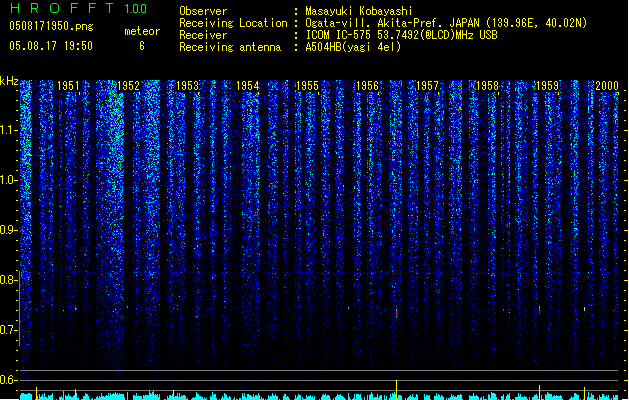This screenshot has height=400, width=629.
Task: Click the meteor echo just before 1959
Action: pyautogui.click(x=539, y=309)
